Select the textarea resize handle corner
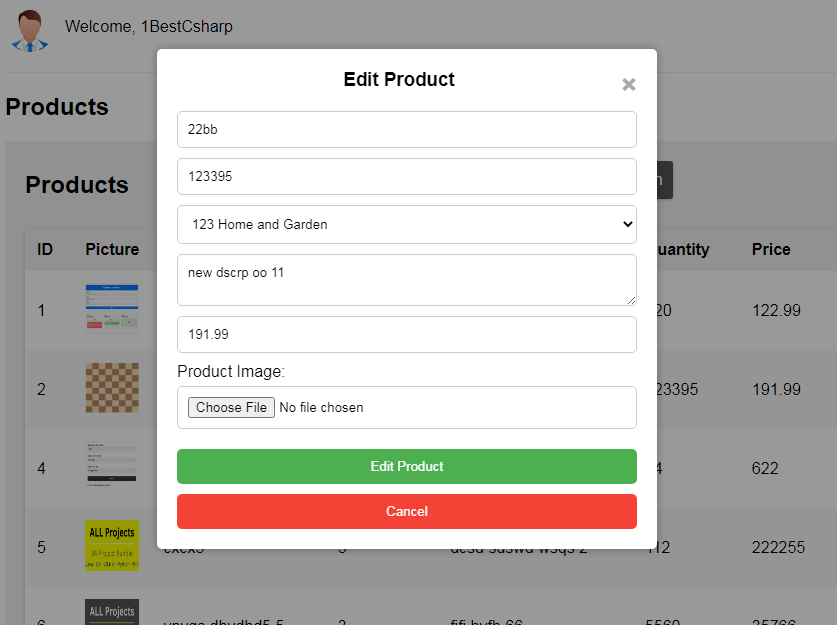 coord(631,300)
